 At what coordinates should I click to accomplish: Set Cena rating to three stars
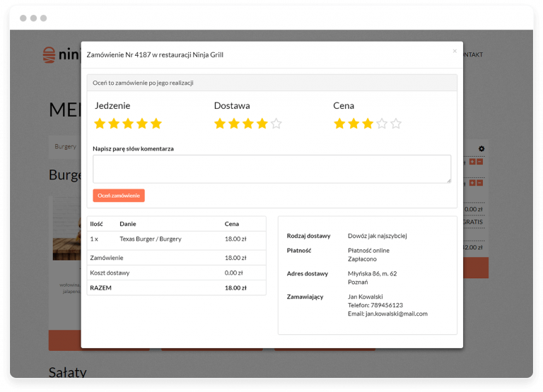[368, 124]
